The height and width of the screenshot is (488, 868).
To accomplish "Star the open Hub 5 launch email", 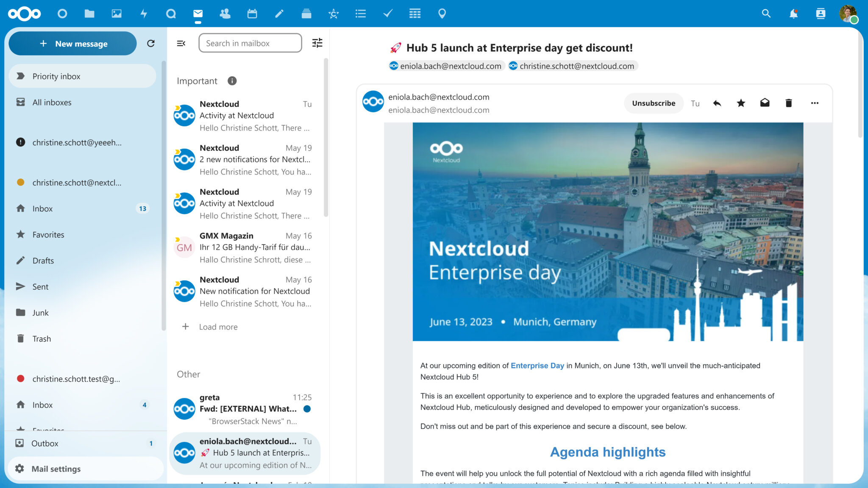I will click(x=741, y=103).
